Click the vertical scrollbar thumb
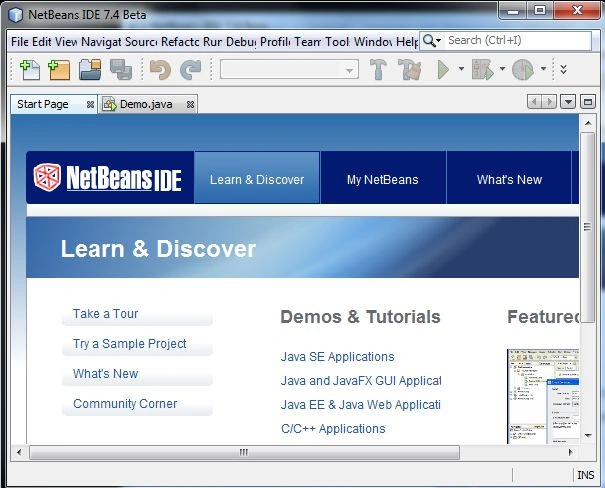This screenshot has width=605, height=488. pyautogui.click(x=588, y=227)
